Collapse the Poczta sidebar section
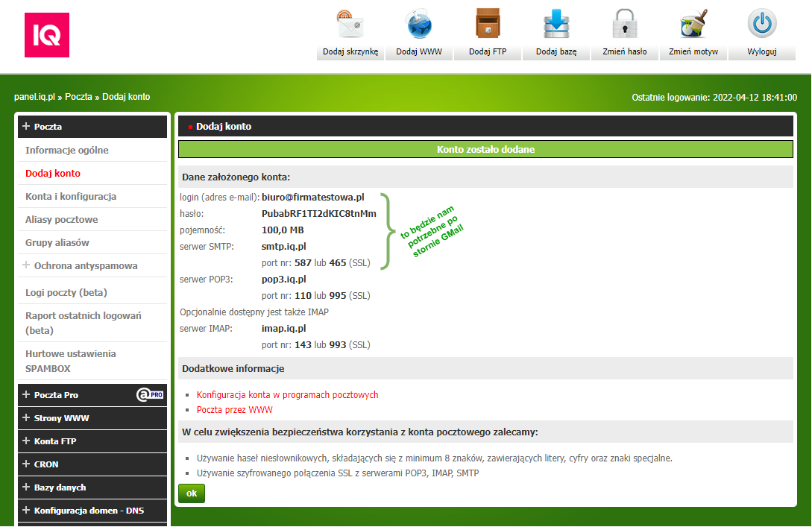The image size is (812, 527). click(27, 127)
